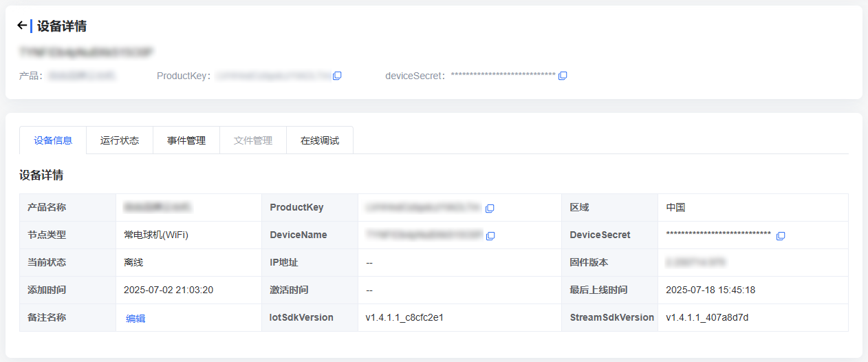This screenshot has height=362, width=868.
Task: Copy the DeviceName in the details table
Action: [x=490, y=235]
